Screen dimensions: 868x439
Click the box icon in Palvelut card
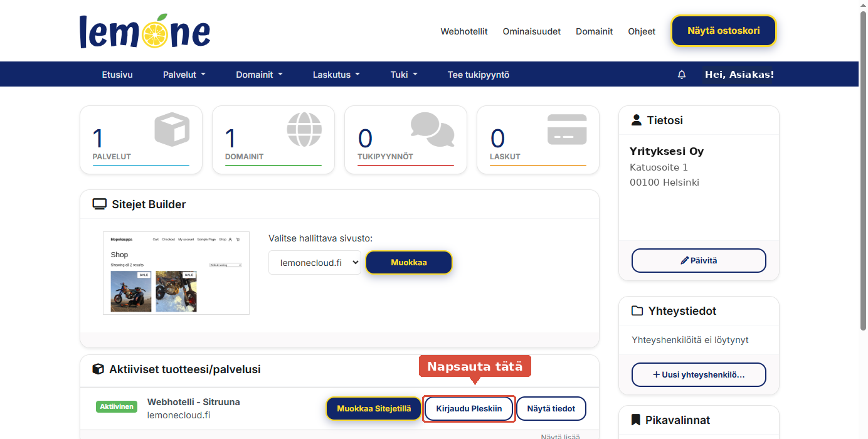click(172, 129)
